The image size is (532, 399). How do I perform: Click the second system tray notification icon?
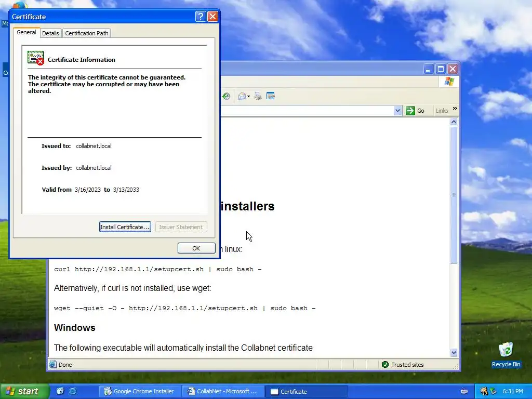[494, 391]
